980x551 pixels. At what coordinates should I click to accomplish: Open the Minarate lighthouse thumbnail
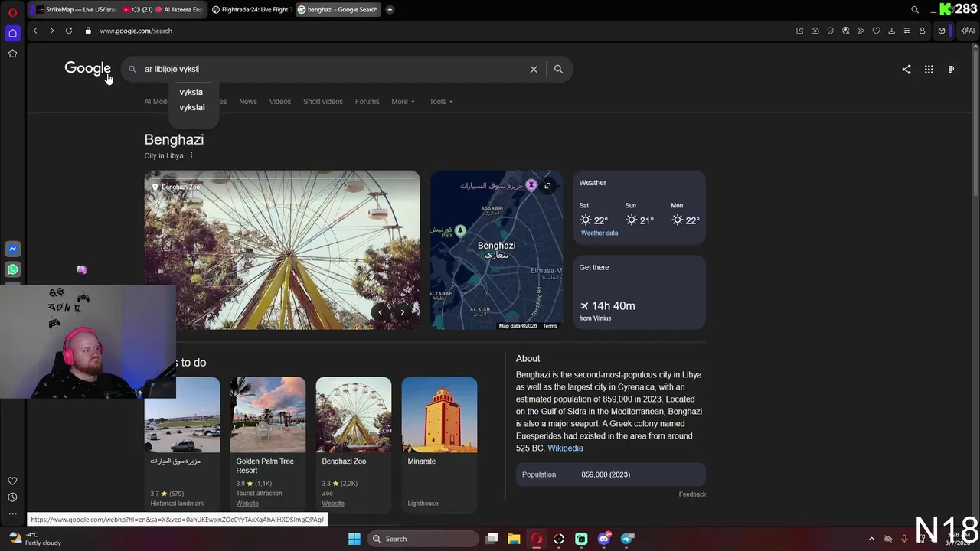(x=439, y=415)
